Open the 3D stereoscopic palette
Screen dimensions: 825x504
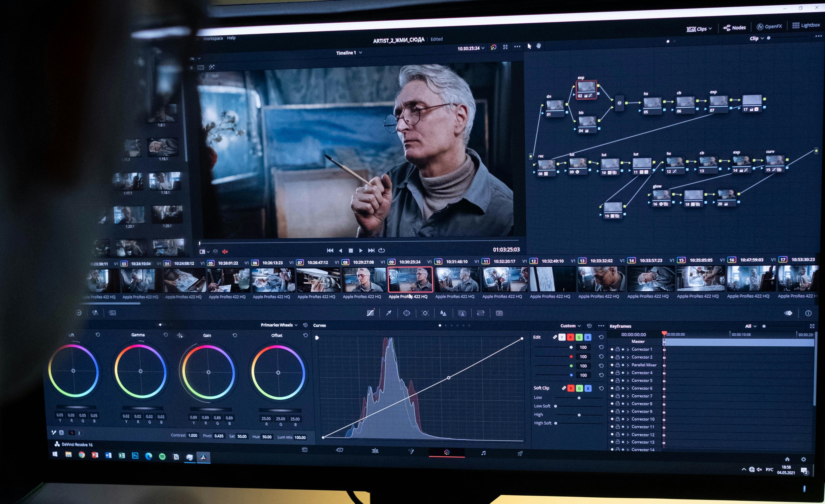point(499,313)
